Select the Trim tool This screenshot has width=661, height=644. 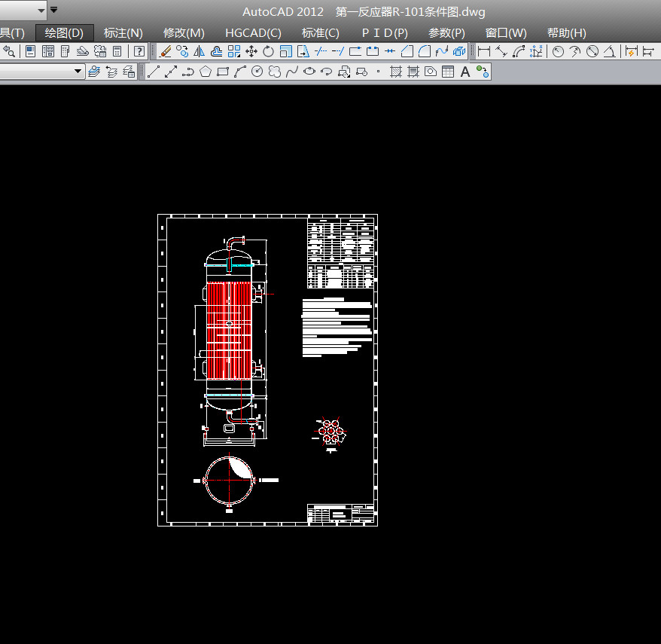(x=321, y=51)
